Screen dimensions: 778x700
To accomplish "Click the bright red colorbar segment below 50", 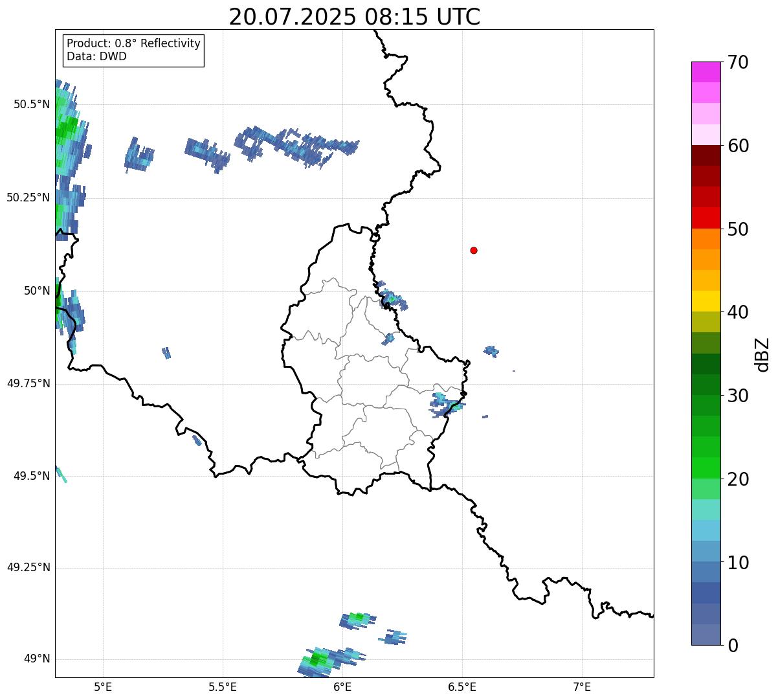I will point(706,218).
